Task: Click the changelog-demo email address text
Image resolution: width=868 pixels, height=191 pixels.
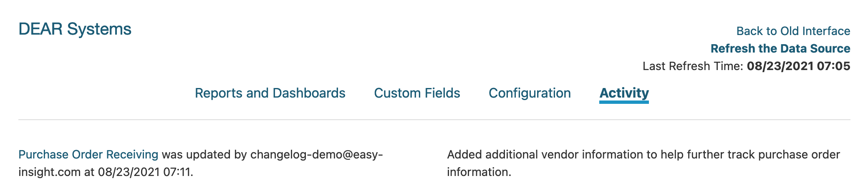Action: [316, 154]
